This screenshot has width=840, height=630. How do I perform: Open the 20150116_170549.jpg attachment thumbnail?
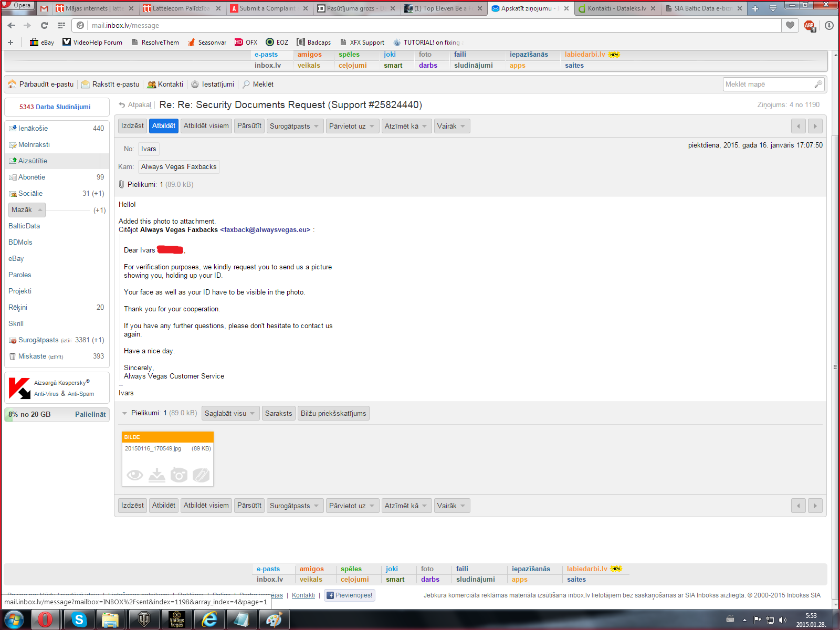tap(167, 459)
